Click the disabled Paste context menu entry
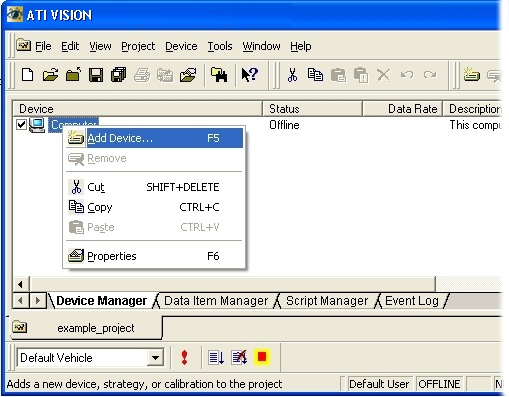 pos(154,227)
